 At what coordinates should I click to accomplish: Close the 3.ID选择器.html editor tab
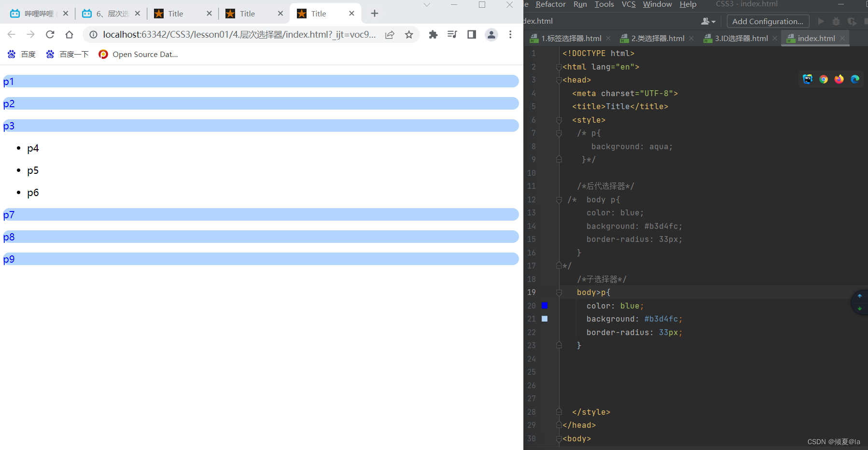[x=775, y=38]
